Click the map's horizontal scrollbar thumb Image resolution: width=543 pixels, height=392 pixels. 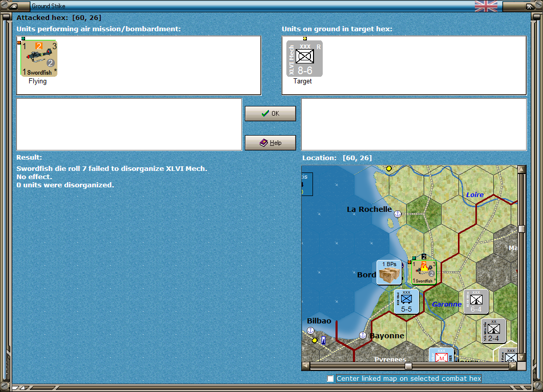tap(409, 366)
